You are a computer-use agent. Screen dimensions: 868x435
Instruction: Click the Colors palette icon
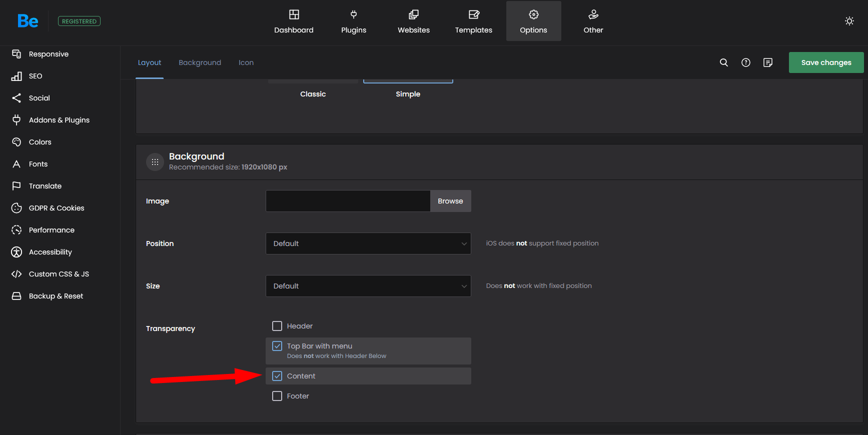pos(17,142)
